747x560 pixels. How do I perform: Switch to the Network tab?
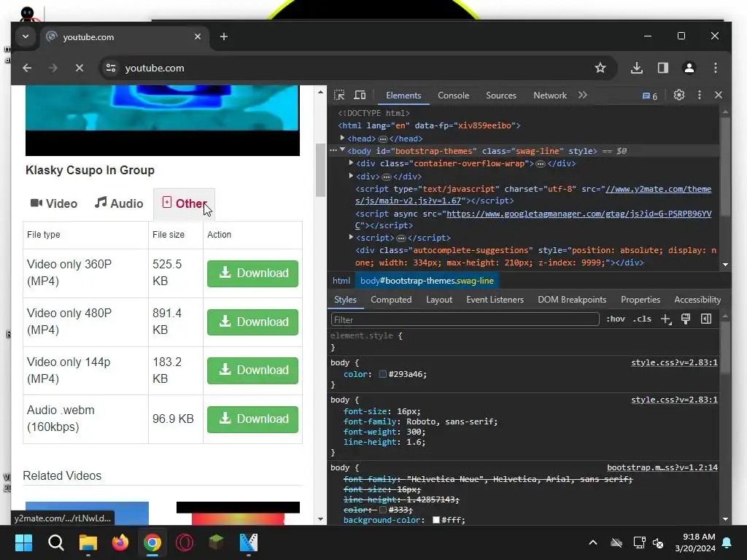point(550,96)
